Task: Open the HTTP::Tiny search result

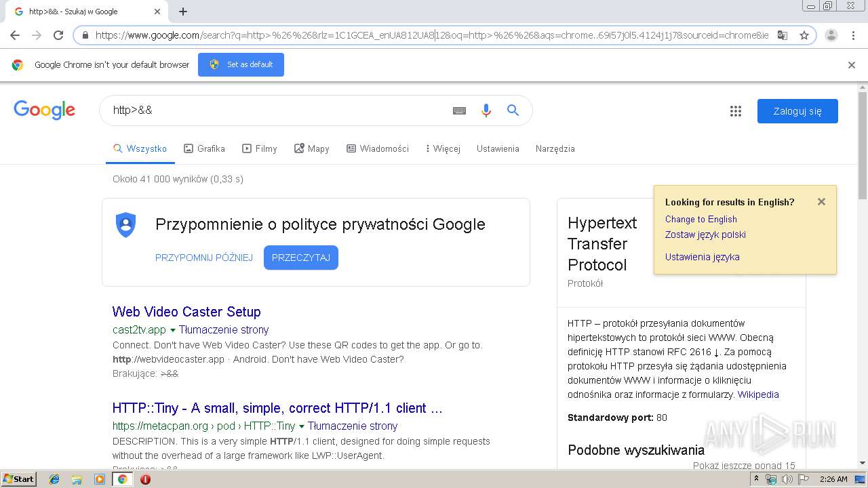Action: (277, 408)
